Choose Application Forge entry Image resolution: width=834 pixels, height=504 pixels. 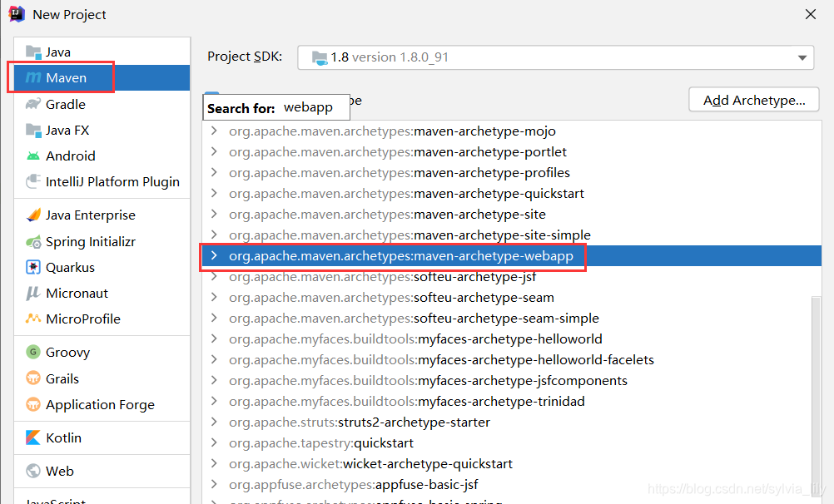[102, 404]
